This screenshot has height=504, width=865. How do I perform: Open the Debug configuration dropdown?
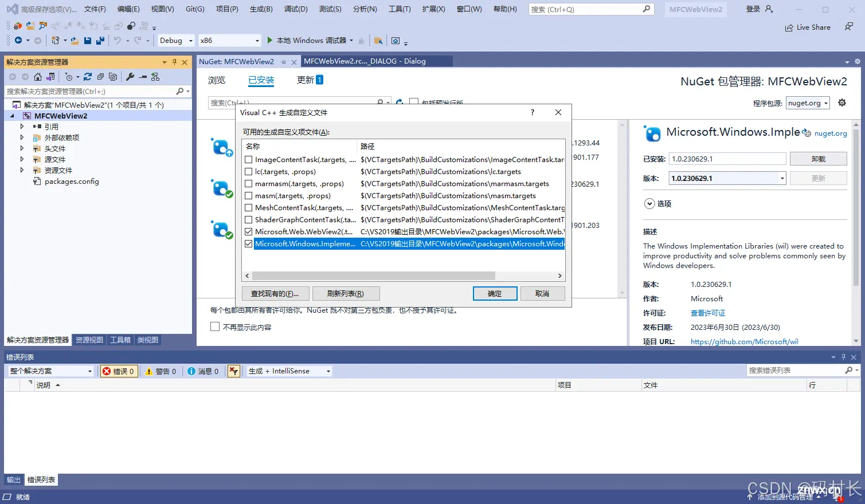click(x=176, y=41)
